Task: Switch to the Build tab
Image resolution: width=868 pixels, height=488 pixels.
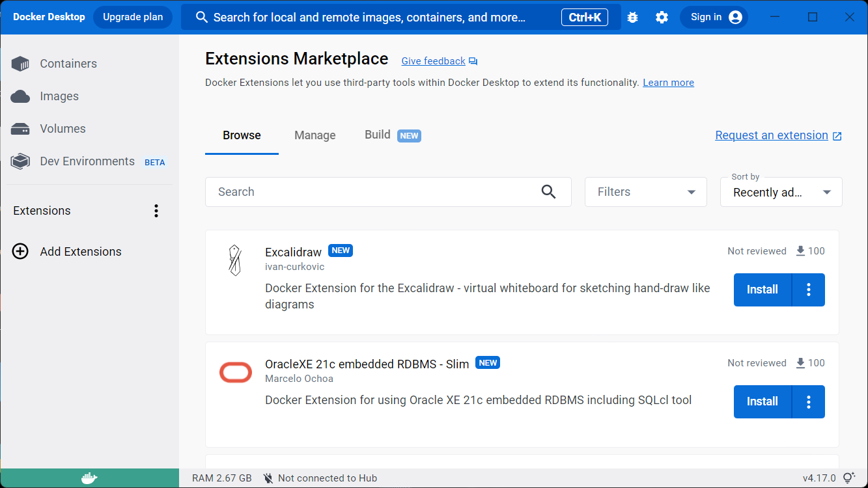Action: tap(378, 135)
